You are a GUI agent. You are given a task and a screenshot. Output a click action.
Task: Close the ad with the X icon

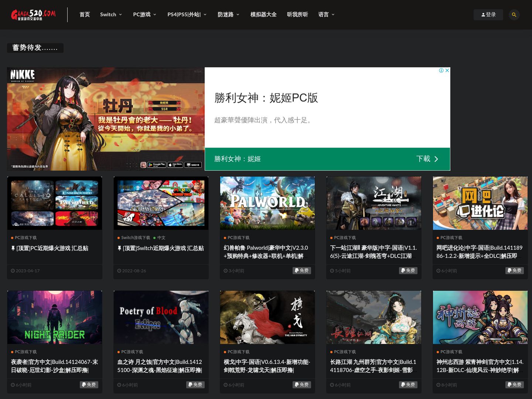pos(447,71)
